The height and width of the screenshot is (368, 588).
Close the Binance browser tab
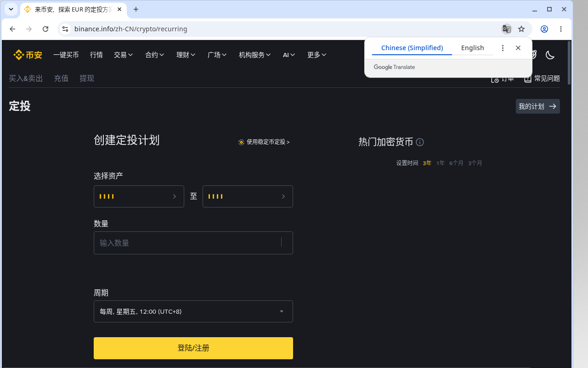119,9
